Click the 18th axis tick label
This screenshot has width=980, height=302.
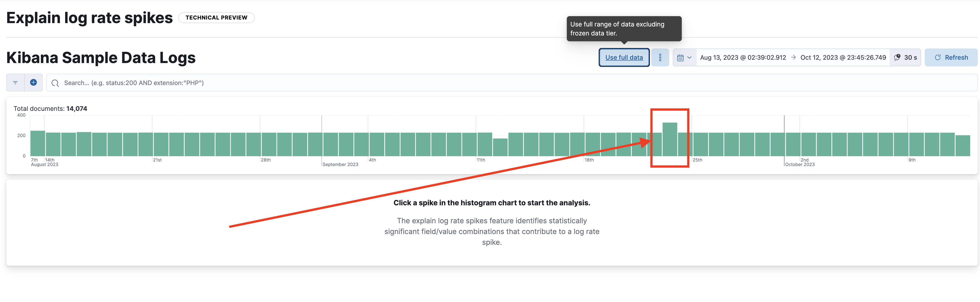(x=589, y=160)
